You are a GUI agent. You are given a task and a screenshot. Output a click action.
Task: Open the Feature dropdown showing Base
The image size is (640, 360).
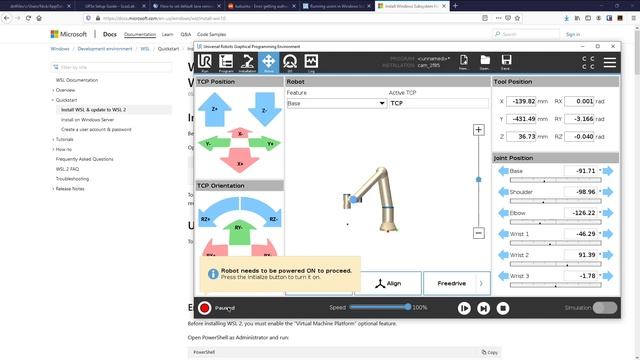coord(336,103)
